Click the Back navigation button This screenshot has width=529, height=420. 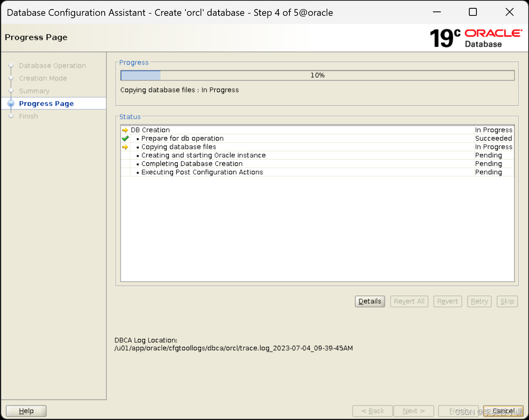(x=372, y=411)
